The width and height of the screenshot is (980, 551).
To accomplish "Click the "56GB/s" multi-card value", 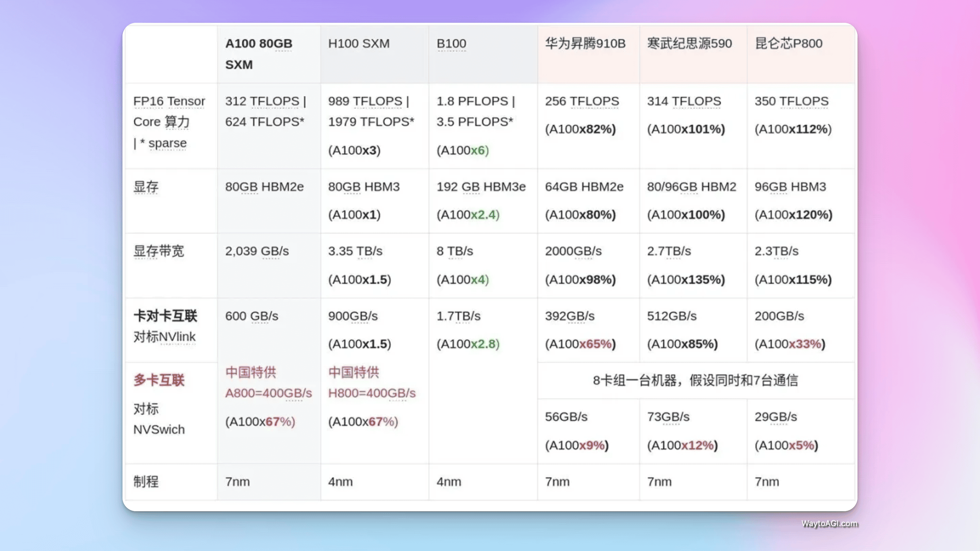I will coord(566,417).
